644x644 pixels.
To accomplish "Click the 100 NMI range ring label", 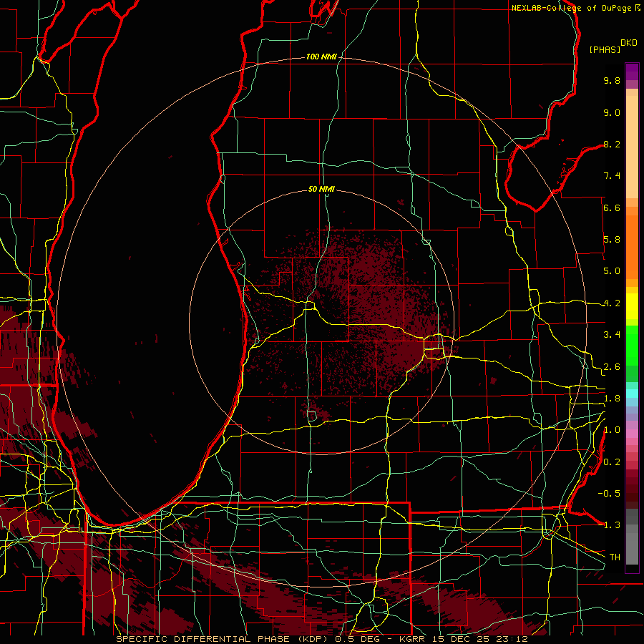I will point(321,57).
